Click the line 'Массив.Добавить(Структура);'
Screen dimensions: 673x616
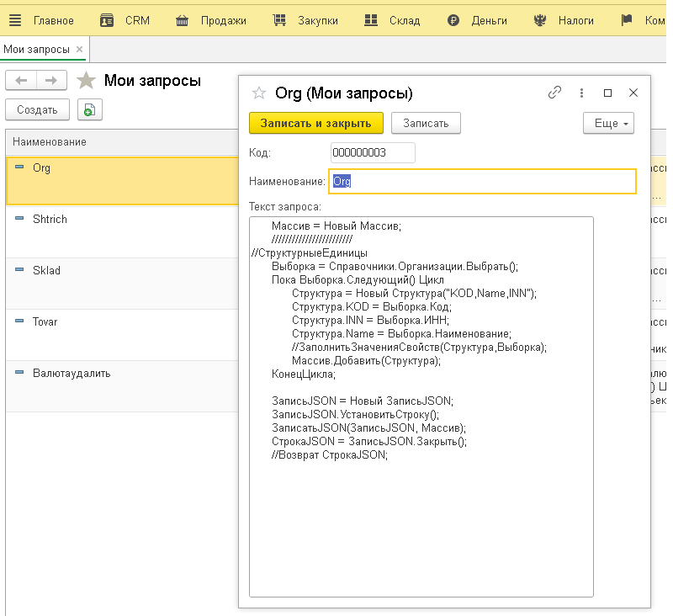(x=366, y=361)
